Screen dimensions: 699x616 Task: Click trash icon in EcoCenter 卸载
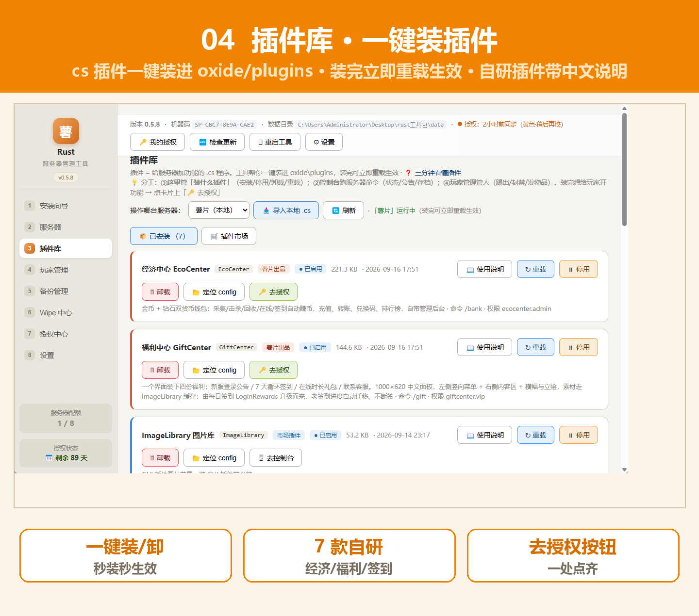(152, 292)
